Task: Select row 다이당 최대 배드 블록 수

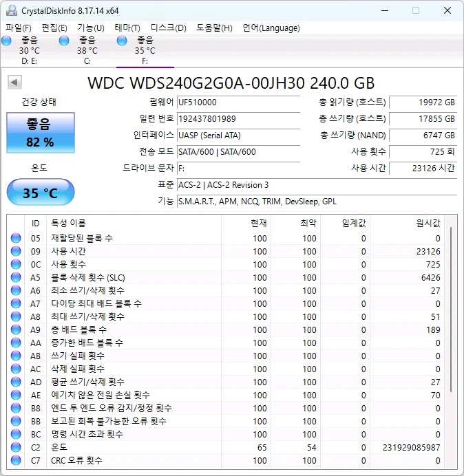Action: click(226, 303)
